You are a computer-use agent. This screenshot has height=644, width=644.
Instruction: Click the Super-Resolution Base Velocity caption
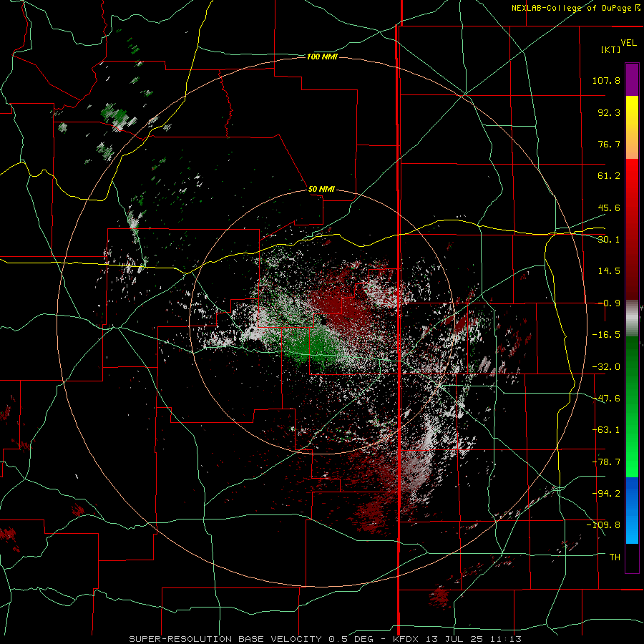click(326, 639)
